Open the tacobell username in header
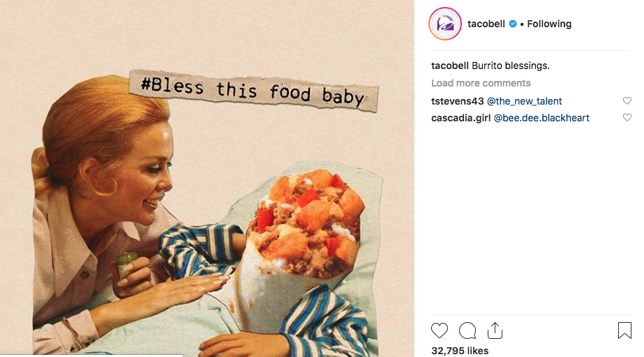The image size is (644, 357). point(486,24)
